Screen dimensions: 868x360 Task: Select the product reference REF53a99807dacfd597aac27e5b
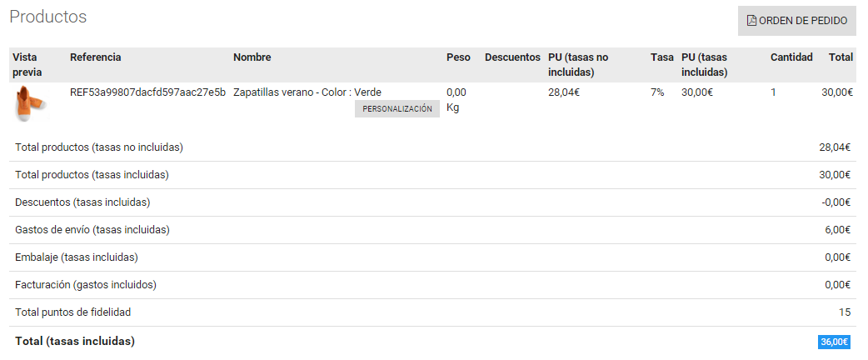point(147,92)
